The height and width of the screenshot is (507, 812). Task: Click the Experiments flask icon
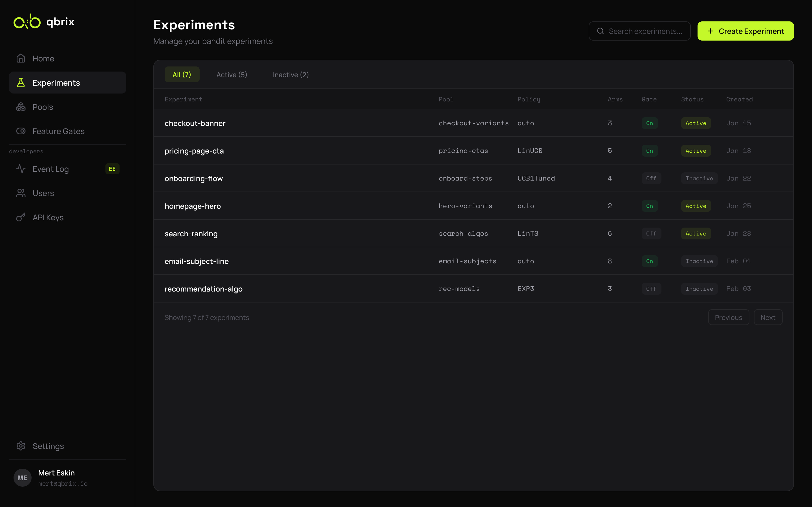point(21,83)
